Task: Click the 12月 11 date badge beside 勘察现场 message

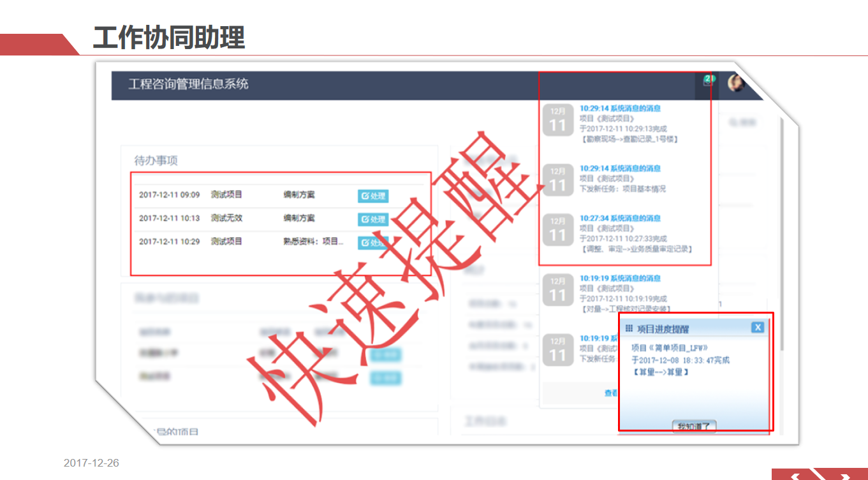Action: 558,120
